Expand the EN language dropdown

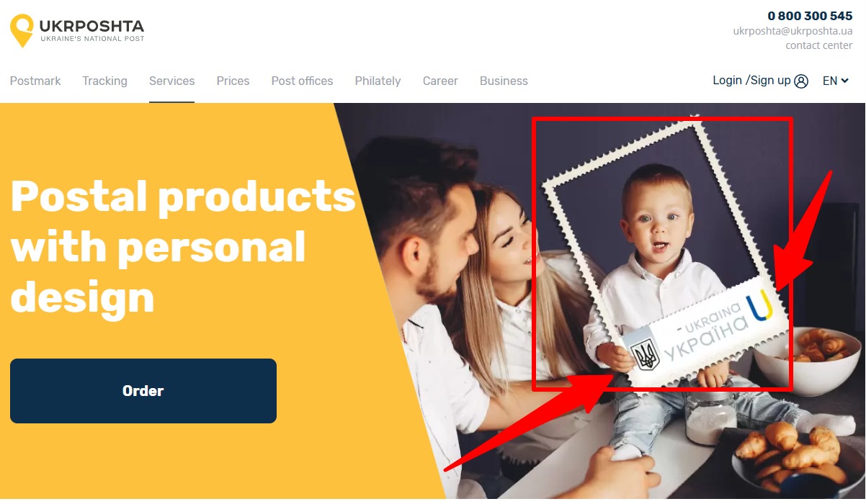[x=836, y=81]
